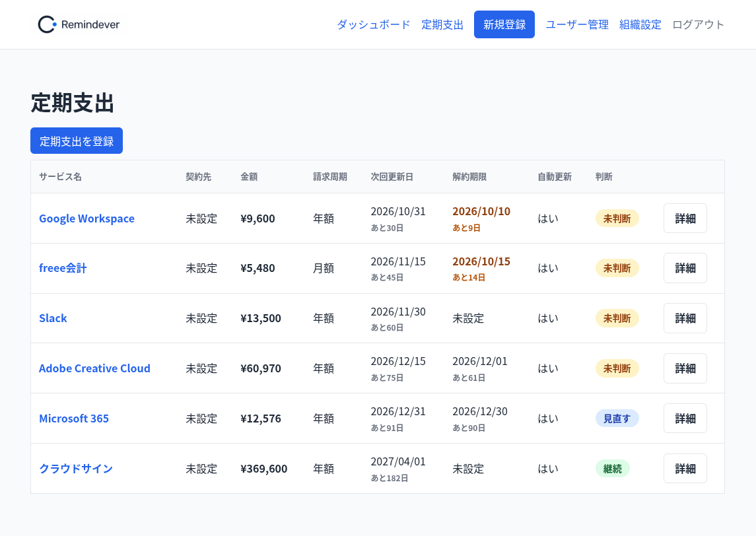Click the 自動更新 column header
This screenshot has width=756, height=536.
pos(555,177)
